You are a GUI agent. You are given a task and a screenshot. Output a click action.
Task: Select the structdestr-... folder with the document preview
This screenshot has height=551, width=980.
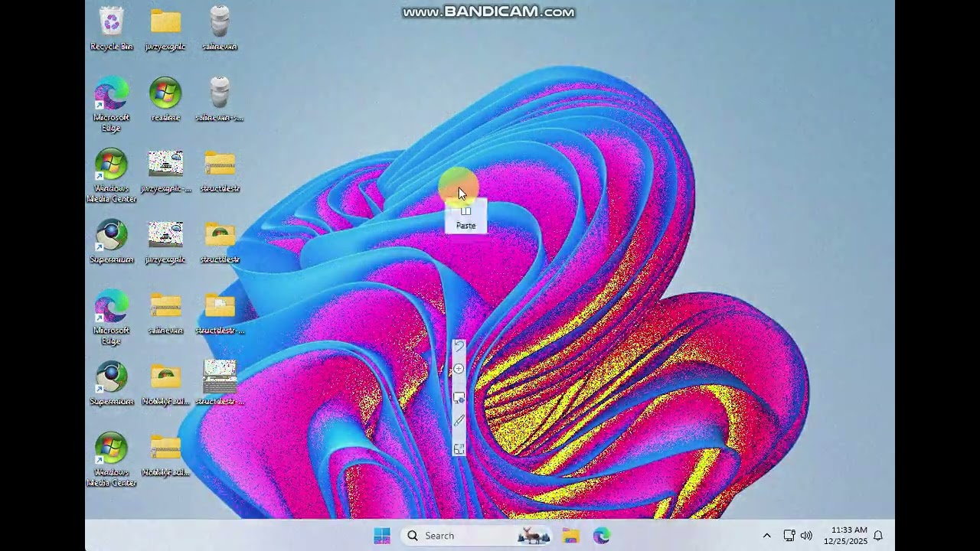(x=220, y=313)
